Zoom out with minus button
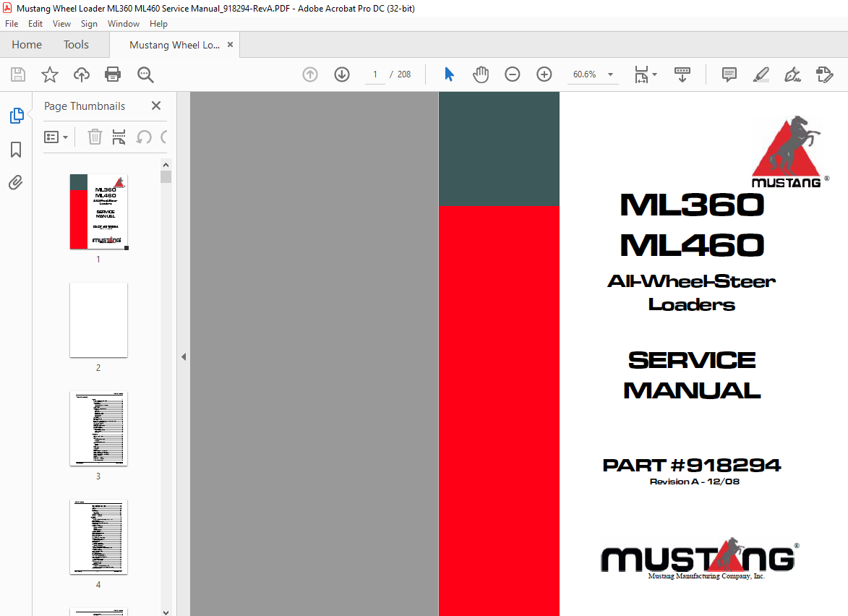The width and height of the screenshot is (848, 616). (x=512, y=74)
